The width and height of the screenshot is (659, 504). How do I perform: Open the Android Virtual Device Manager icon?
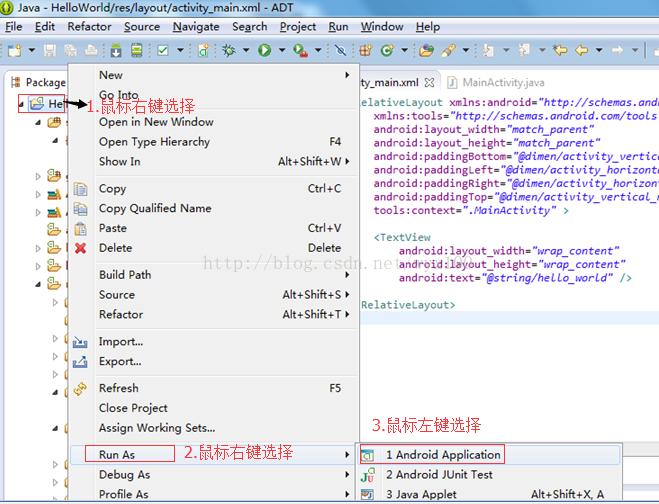pyautogui.click(x=137, y=50)
